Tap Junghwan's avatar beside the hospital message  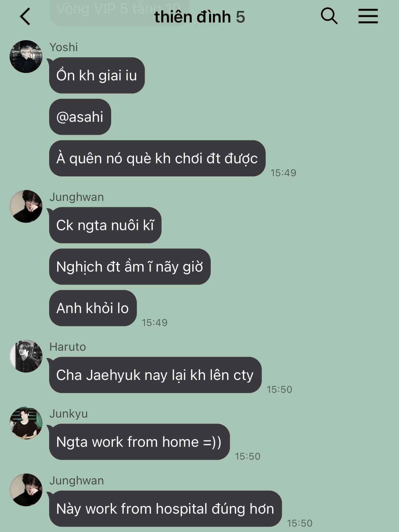coord(26,490)
